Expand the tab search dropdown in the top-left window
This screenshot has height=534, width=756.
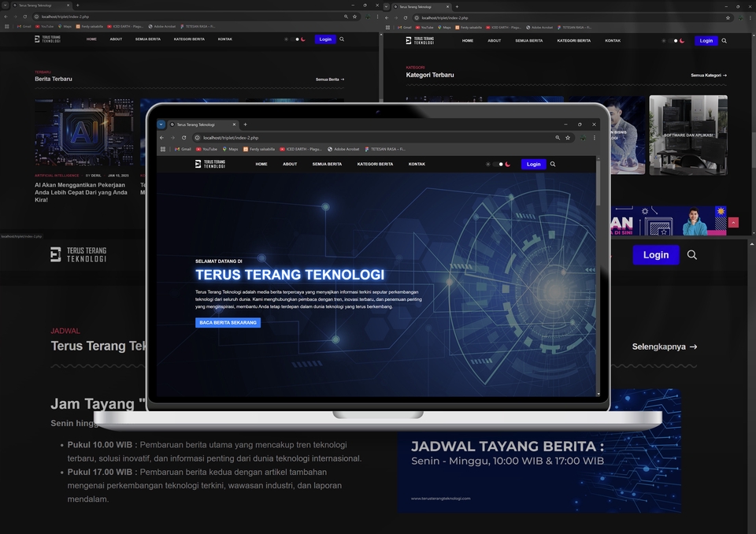[x=6, y=6]
